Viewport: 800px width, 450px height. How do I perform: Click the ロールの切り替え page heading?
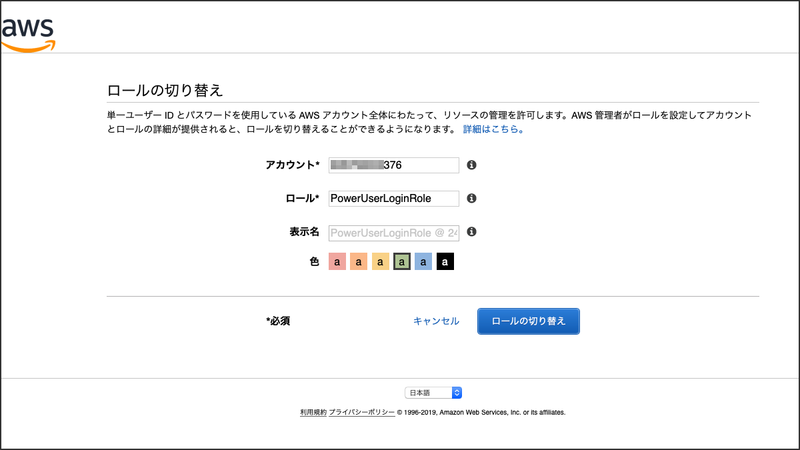tap(165, 90)
